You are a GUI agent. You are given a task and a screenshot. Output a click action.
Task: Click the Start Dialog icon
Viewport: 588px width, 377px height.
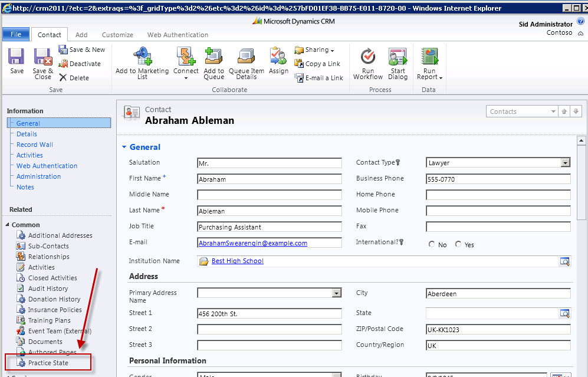tap(398, 57)
